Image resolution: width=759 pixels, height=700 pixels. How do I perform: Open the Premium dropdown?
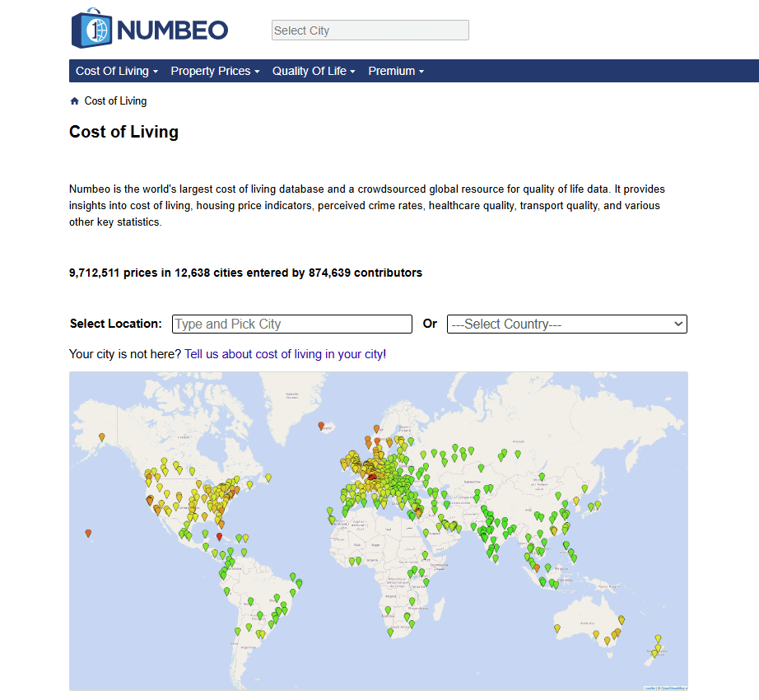395,71
